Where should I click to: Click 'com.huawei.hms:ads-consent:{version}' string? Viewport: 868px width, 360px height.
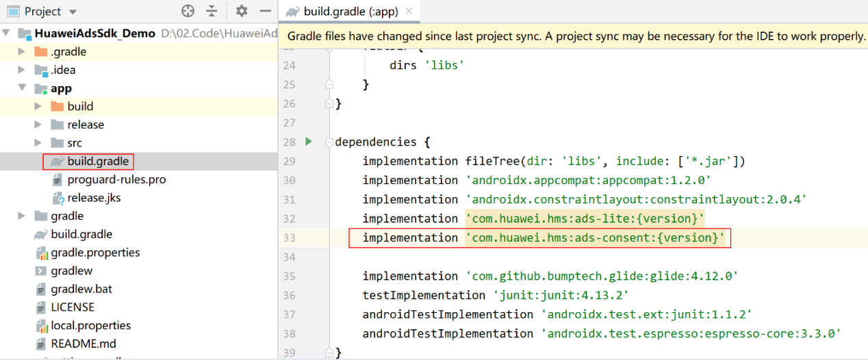pos(595,237)
